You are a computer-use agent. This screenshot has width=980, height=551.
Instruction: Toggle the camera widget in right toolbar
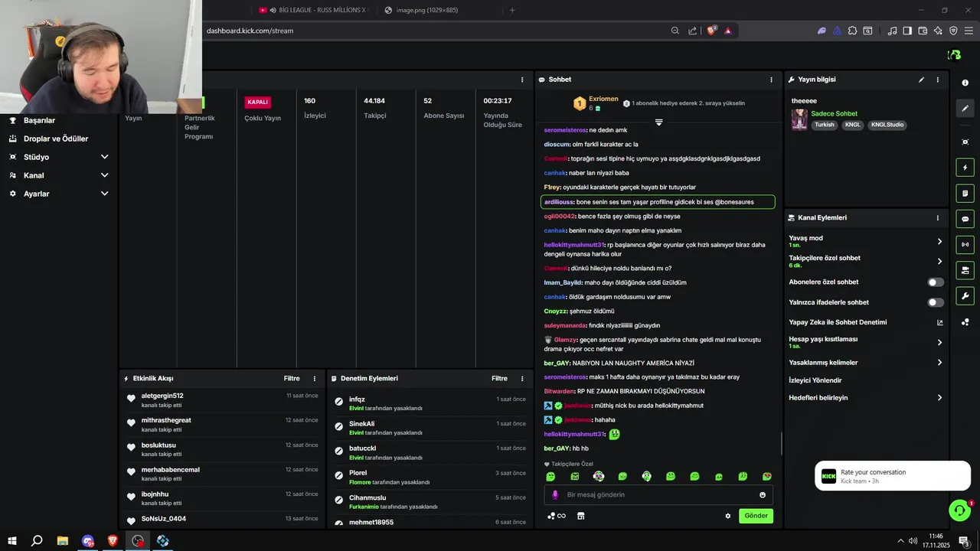[x=965, y=270]
